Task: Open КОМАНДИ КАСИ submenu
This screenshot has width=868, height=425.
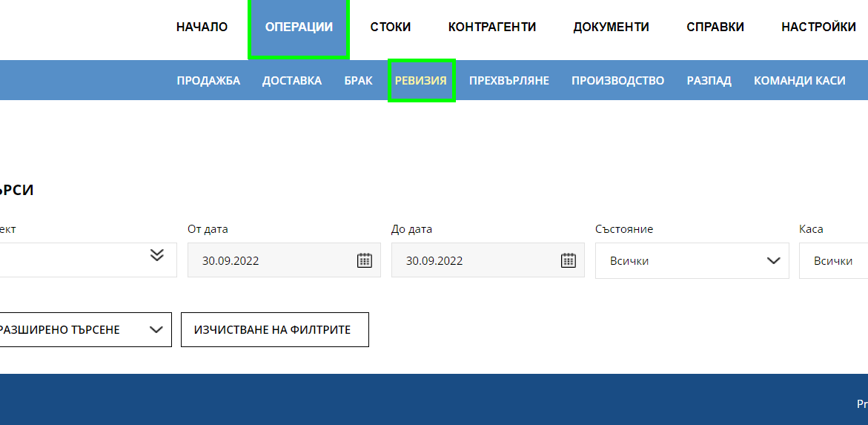Action: (x=799, y=81)
